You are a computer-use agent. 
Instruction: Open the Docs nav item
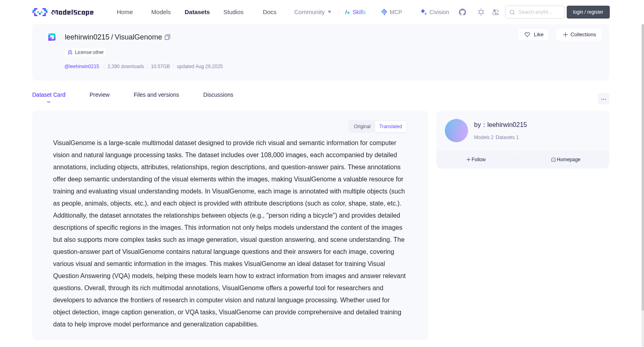(270, 12)
